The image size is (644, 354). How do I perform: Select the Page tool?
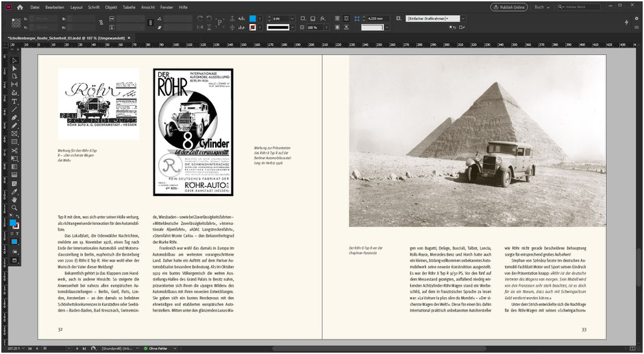(14, 76)
